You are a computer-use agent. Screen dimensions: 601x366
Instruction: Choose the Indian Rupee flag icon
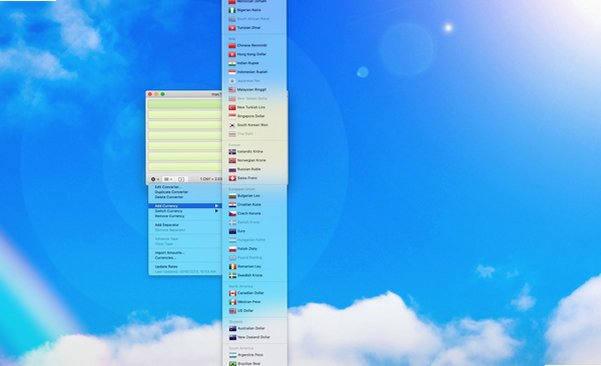click(x=232, y=63)
